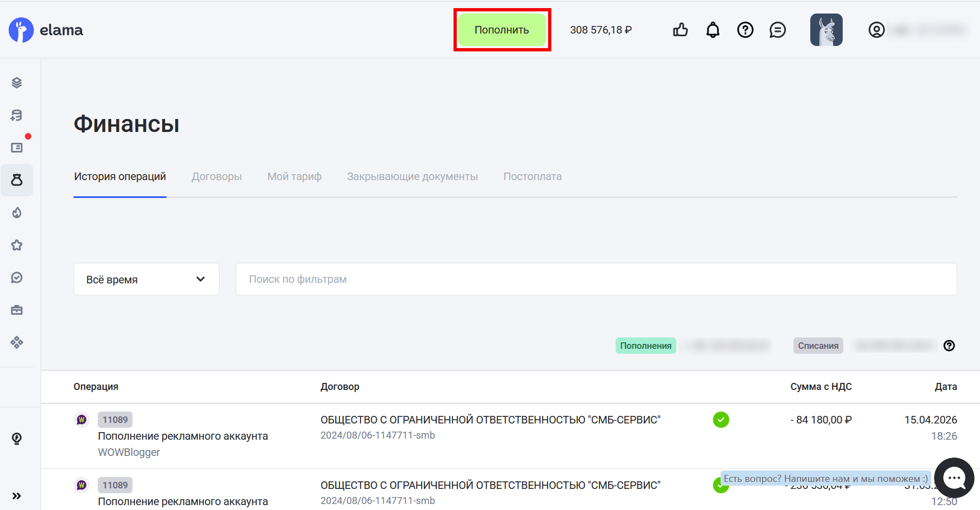The height and width of the screenshot is (510, 980).
Task: Open the layers icon in sidebar
Action: 17,83
